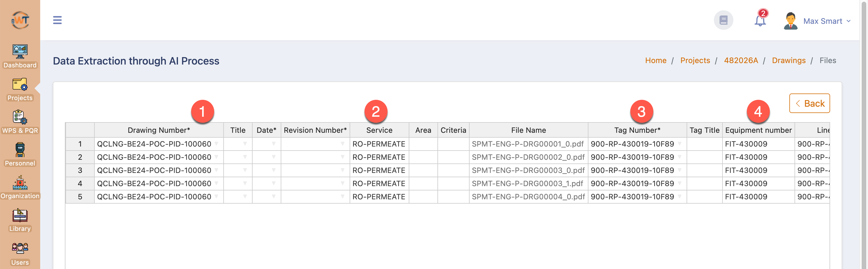Select the Drawing Number column header

click(x=159, y=130)
